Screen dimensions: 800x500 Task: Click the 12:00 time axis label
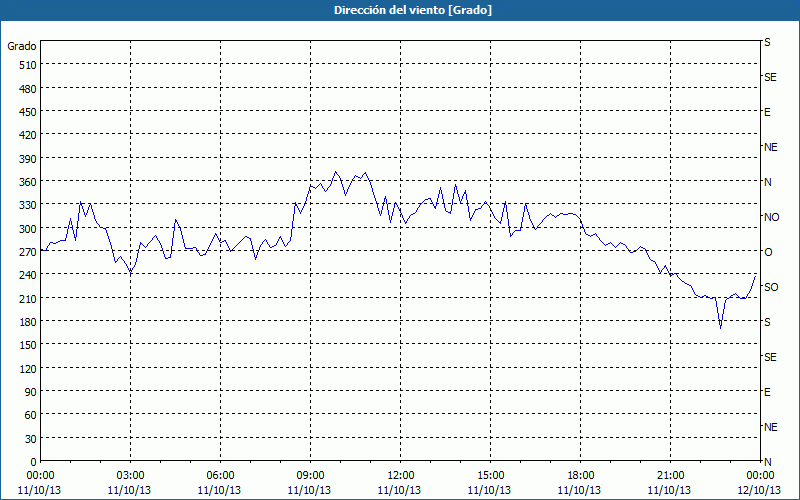point(401,476)
